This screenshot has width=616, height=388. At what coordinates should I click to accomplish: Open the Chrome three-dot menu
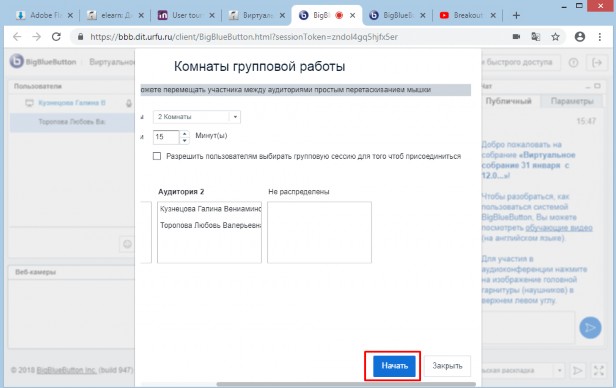pos(600,37)
